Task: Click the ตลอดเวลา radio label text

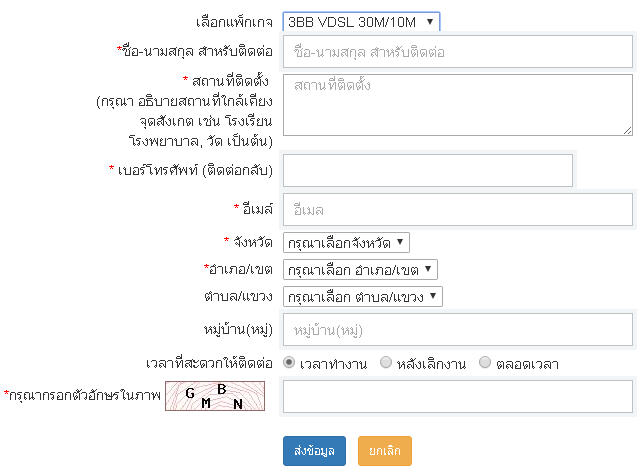Action: pyautogui.click(x=527, y=363)
